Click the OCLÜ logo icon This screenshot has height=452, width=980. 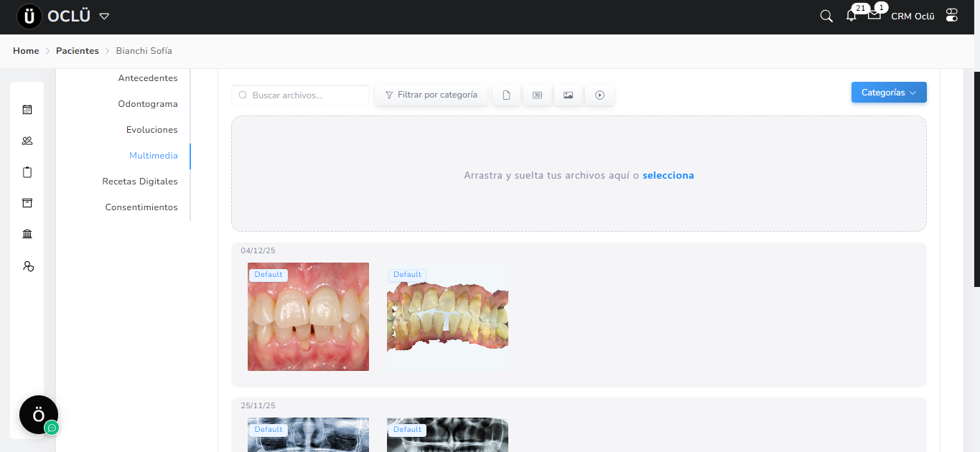[29, 17]
